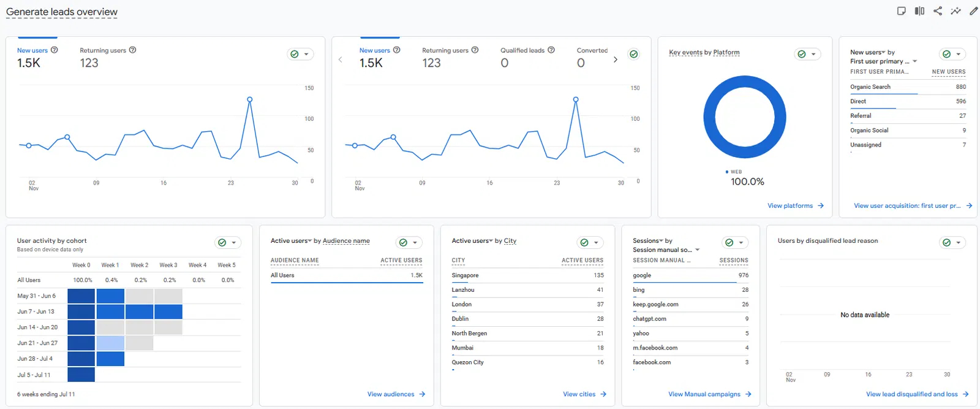
Task: Click the chatgpt.com session source row
Action: [x=690, y=319]
